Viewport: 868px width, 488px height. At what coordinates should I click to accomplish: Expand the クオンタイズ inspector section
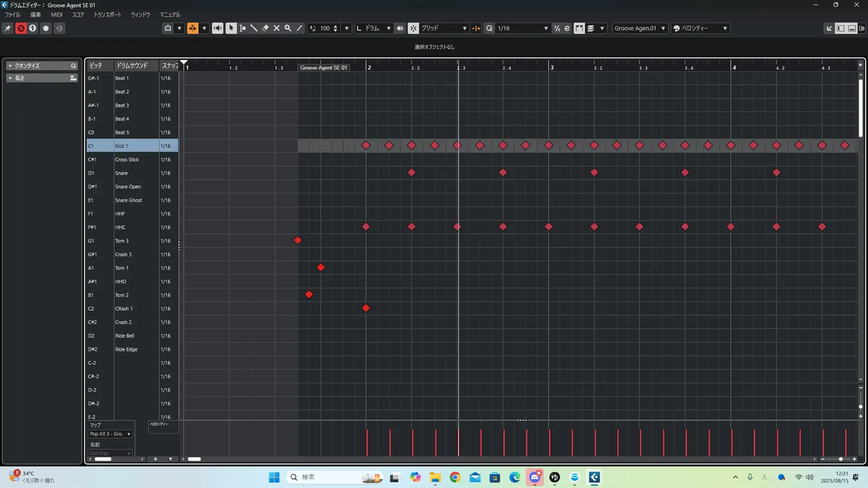[27, 66]
